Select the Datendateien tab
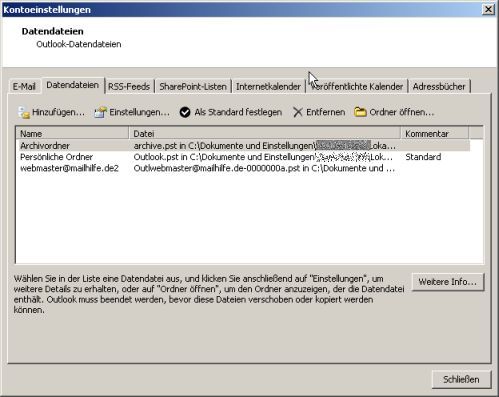 (x=72, y=85)
